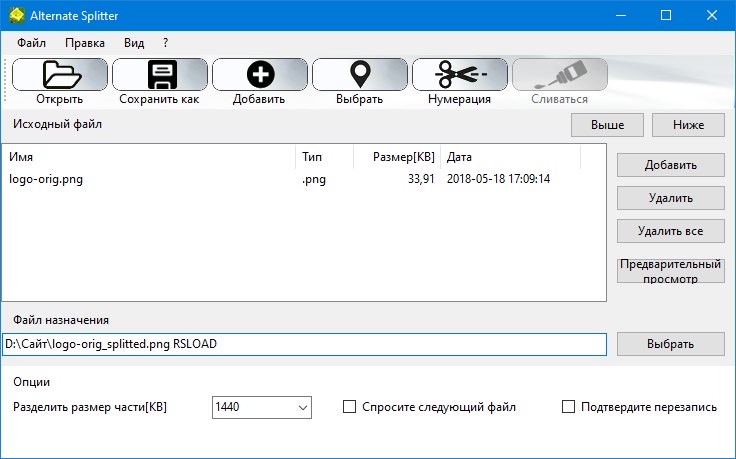Click the Удалить все button

click(x=671, y=231)
